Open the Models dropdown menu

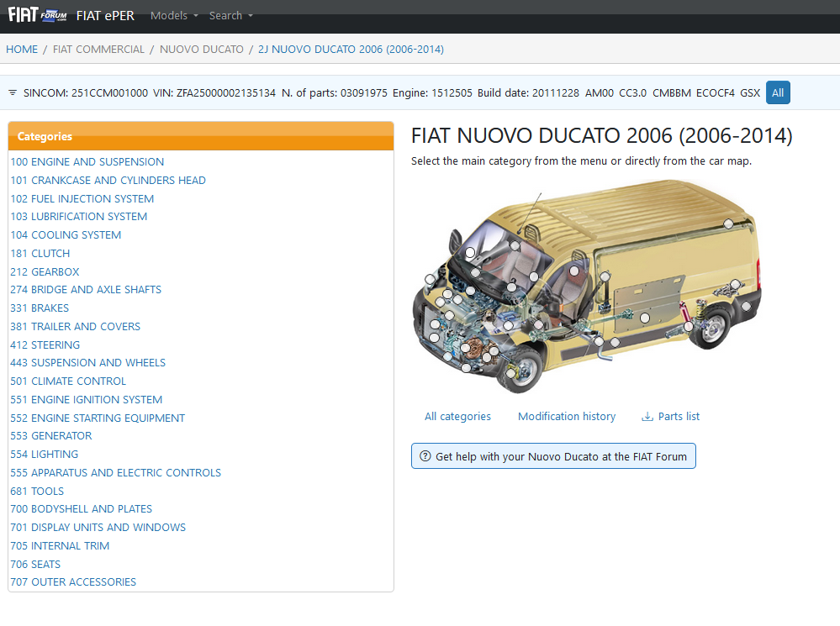[x=174, y=15]
